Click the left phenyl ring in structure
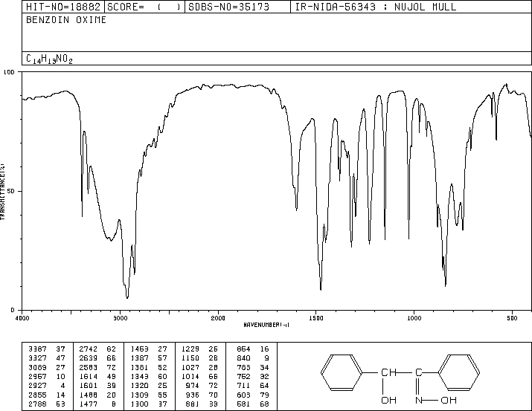Screen dimensions: 532x411 click(342, 372)
